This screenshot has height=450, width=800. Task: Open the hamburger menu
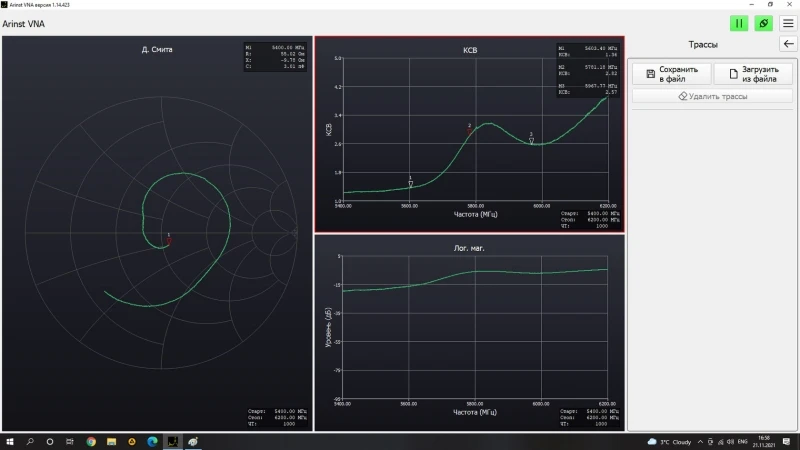click(788, 23)
